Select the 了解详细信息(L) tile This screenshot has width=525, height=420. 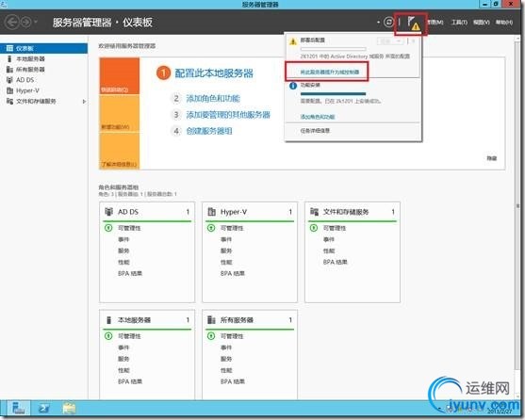(x=119, y=151)
